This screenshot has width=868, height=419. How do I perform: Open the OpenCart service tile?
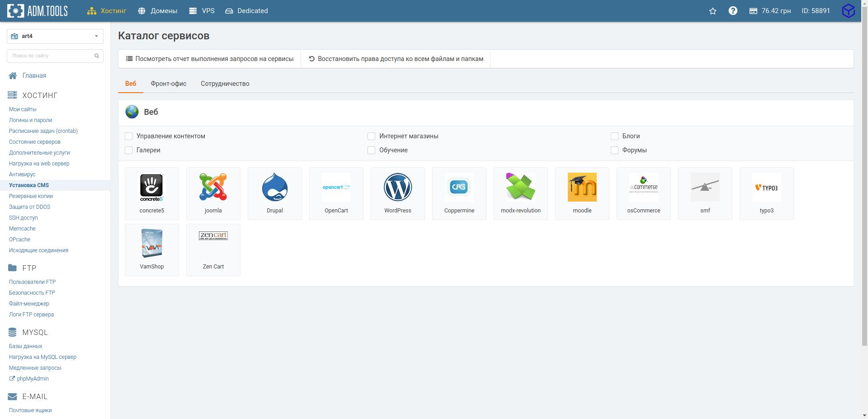point(336,193)
